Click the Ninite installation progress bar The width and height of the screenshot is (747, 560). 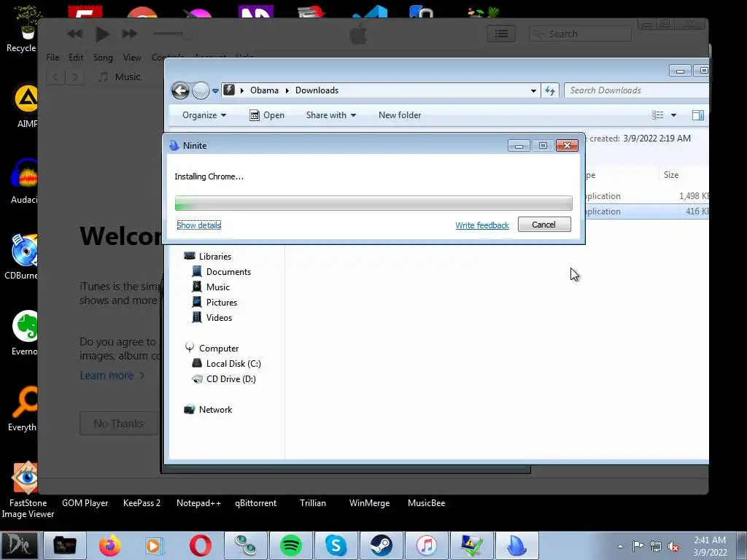coord(373,203)
